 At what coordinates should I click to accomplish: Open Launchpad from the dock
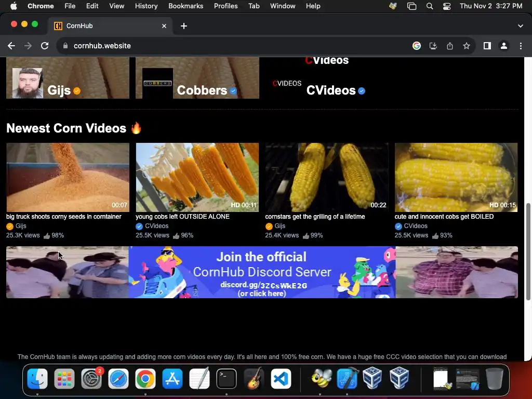click(x=64, y=379)
